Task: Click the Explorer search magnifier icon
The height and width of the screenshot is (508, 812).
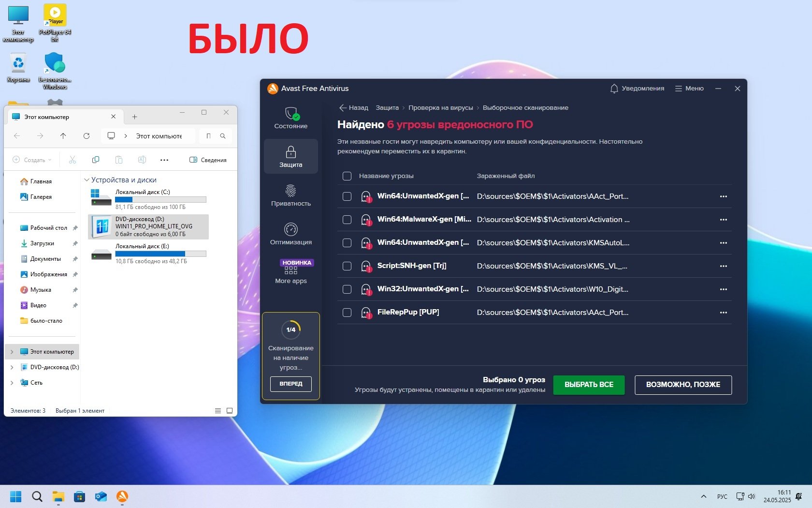Action: click(x=223, y=136)
